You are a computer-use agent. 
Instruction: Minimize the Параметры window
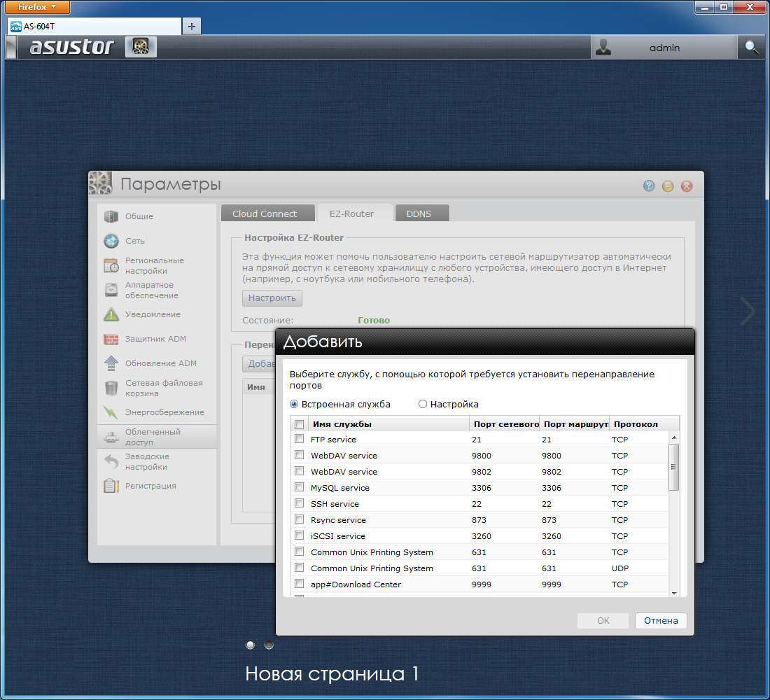pos(668,185)
